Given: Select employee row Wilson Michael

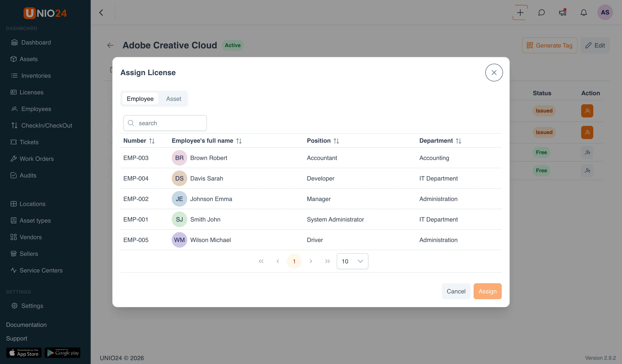Looking at the screenshot, I should point(311,240).
